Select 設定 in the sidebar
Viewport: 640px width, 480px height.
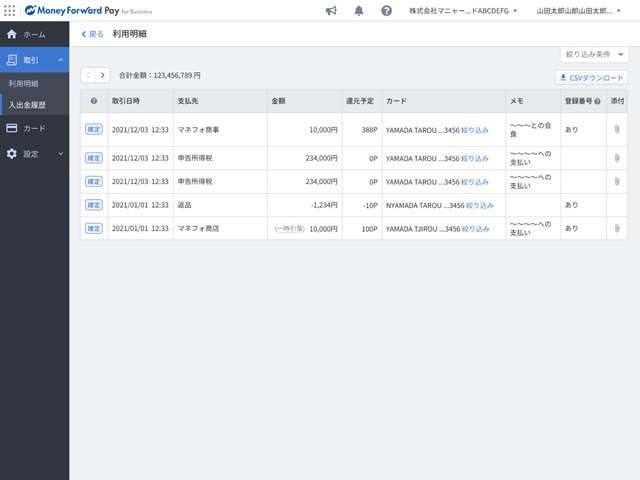click(34, 154)
